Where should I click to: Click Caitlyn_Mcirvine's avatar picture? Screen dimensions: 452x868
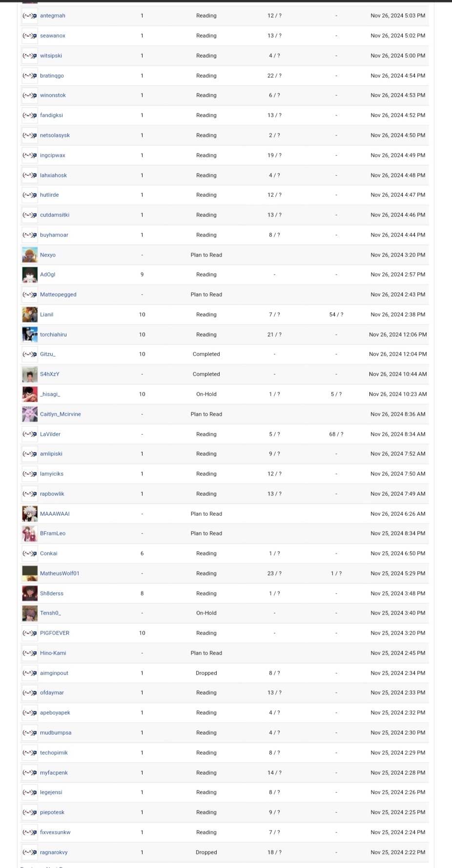(30, 414)
